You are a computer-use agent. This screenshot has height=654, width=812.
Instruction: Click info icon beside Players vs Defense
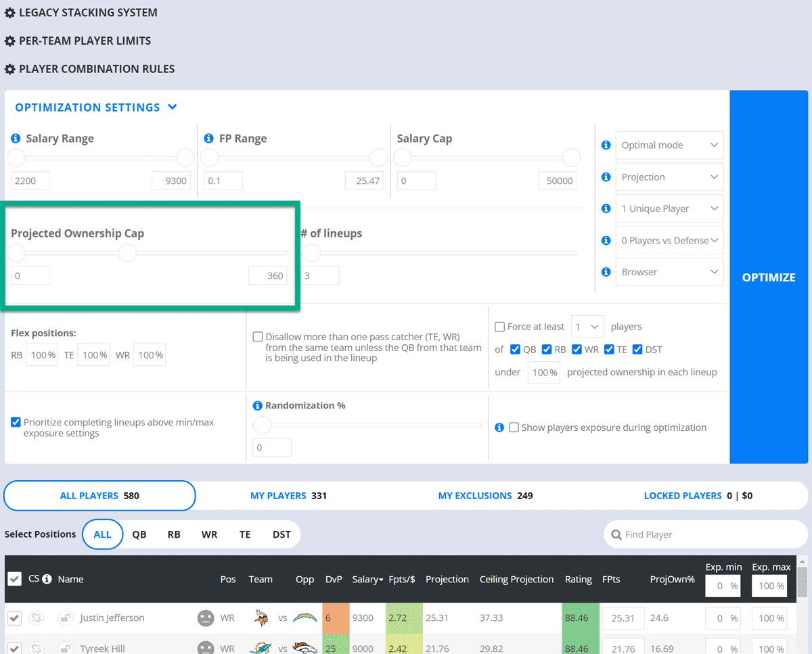[606, 240]
